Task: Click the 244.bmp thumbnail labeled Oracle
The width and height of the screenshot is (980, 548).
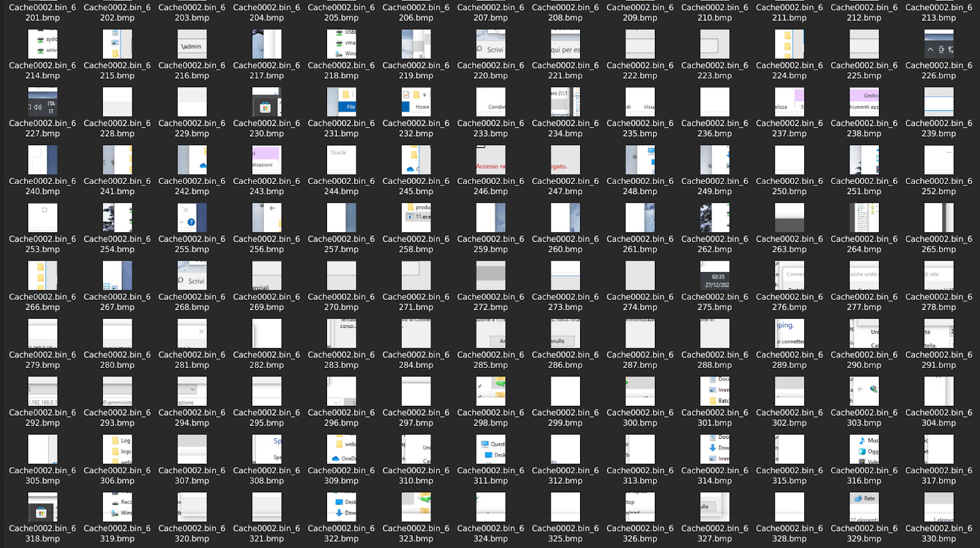Action: point(341,159)
